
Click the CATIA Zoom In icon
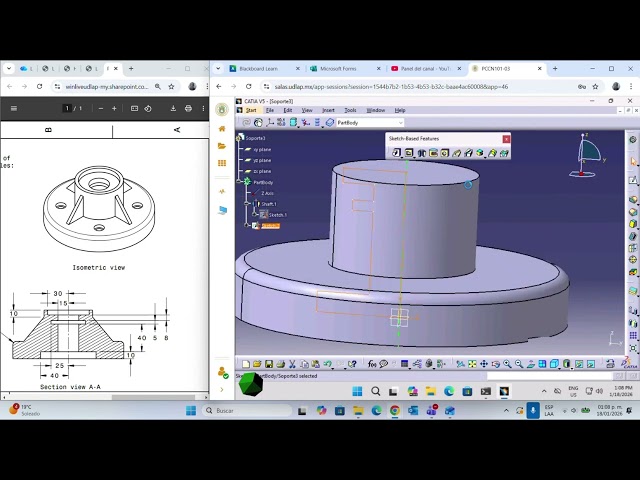coord(507,364)
